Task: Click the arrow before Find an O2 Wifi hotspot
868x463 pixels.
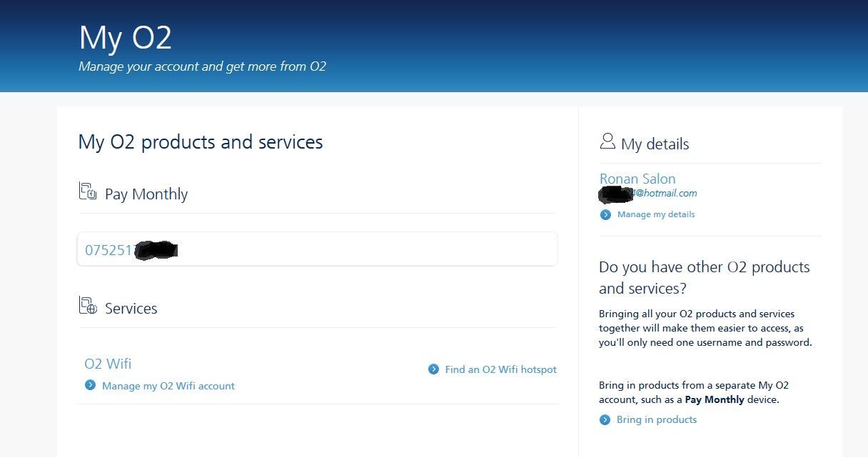Action: 433,369
